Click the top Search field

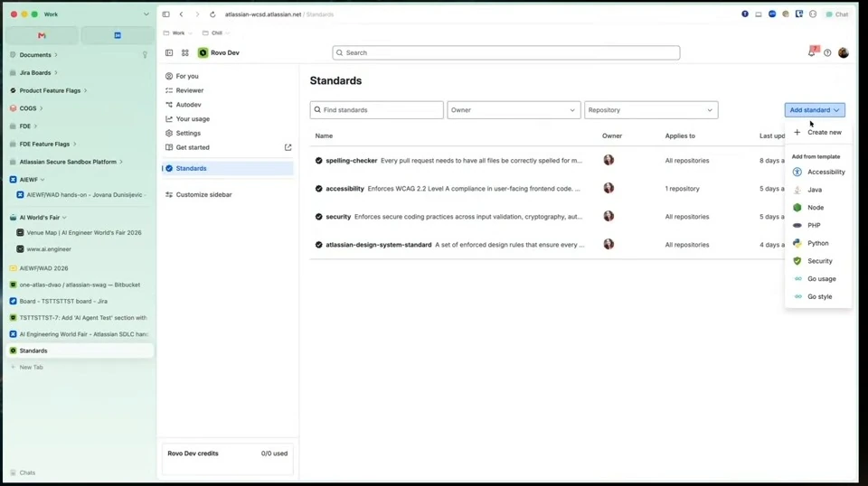pos(506,52)
